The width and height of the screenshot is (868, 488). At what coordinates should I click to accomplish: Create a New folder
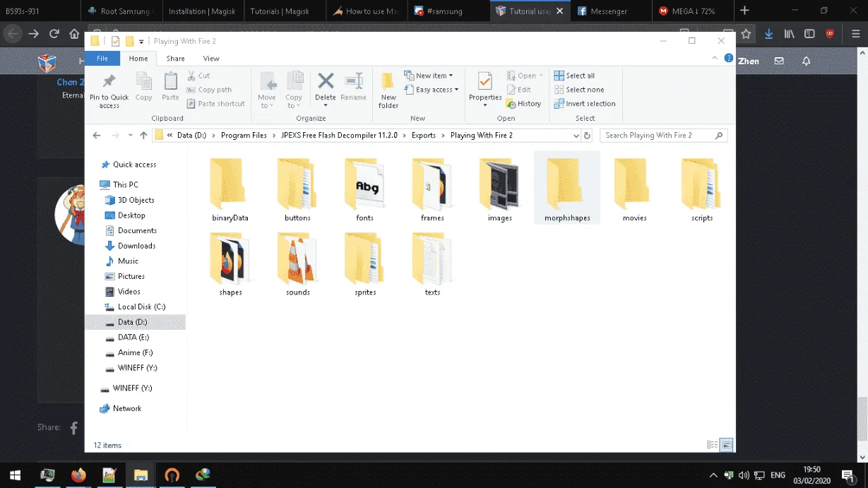pos(388,90)
